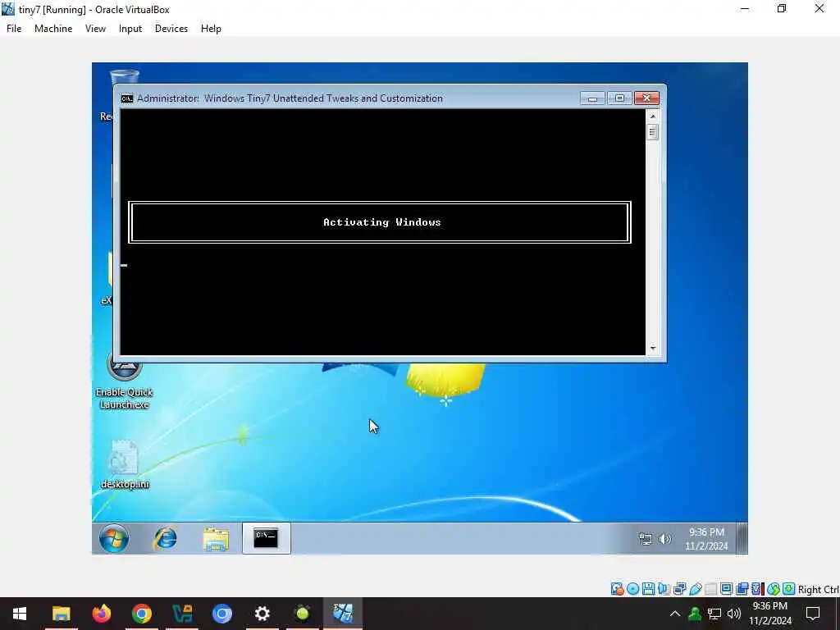This screenshot has height=630, width=840.
Task: Open the Windows 7 Start orb
Action: [113, 538]
